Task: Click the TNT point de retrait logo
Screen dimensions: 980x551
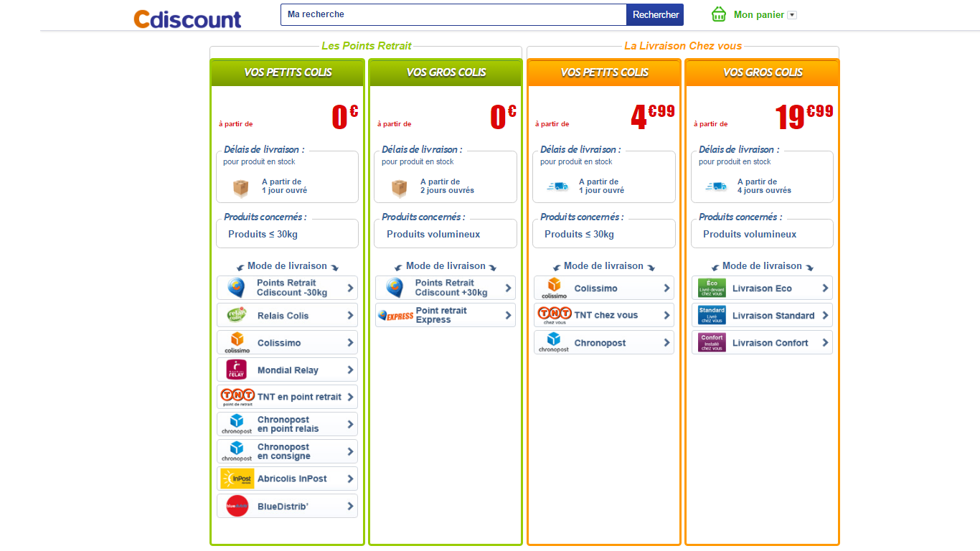Action: (x=237, y=397)
